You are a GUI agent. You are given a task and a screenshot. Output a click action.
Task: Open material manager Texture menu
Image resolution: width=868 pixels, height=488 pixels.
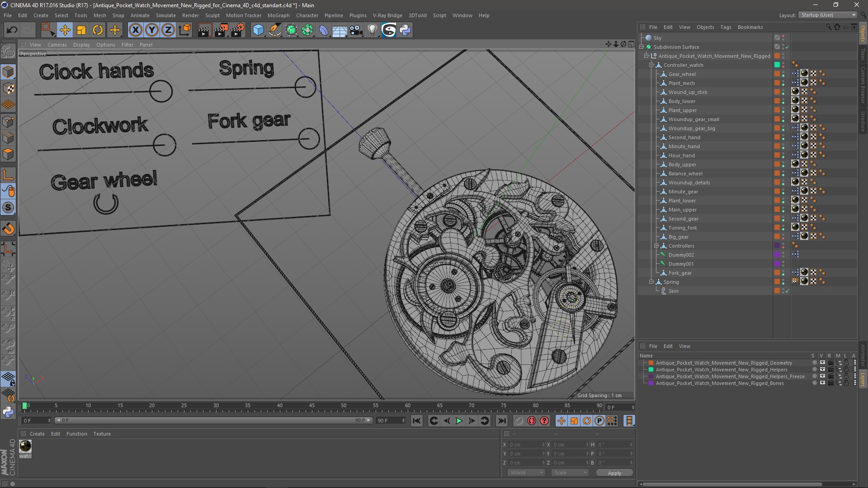point(102,434)
